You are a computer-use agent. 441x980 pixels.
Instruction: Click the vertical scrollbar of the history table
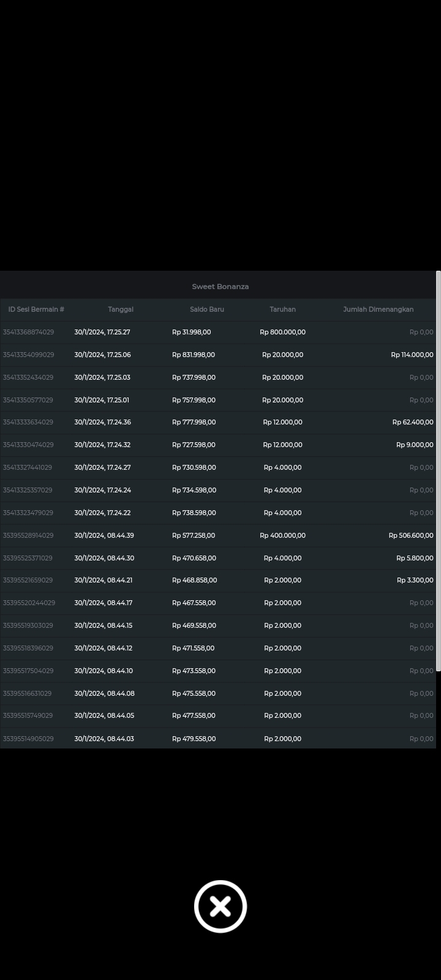pos(438,472)
